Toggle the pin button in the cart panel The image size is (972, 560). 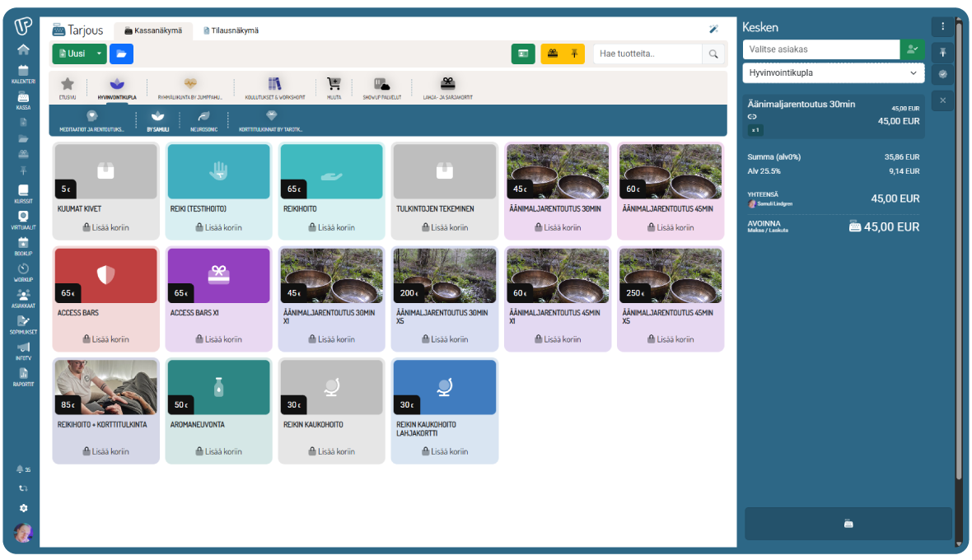[x=943, y=51]
